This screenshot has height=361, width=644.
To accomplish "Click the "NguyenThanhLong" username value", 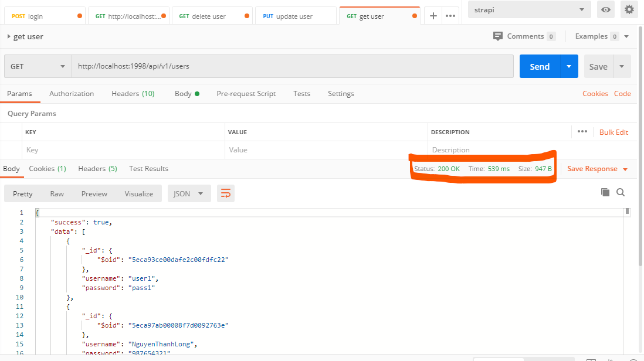I will (162, 344).
